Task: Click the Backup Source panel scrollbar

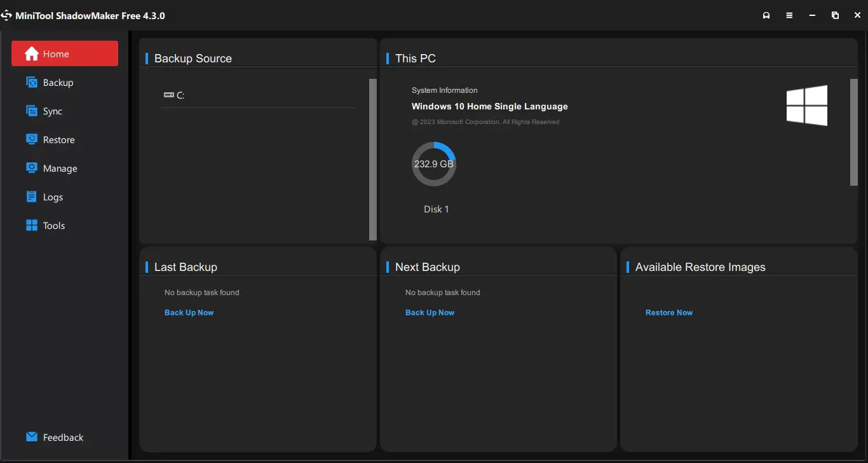Action: 372,159
